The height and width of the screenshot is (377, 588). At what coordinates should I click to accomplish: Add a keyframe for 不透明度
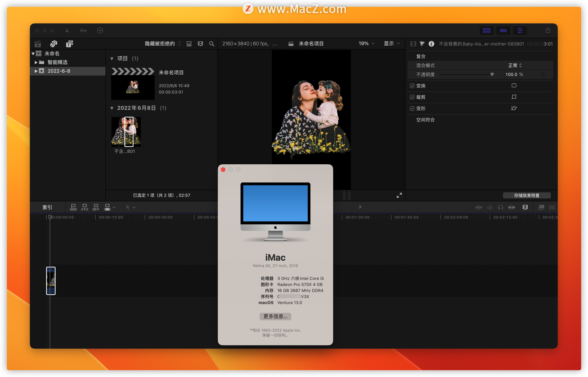pyautogui.click(x=543, y=74)
